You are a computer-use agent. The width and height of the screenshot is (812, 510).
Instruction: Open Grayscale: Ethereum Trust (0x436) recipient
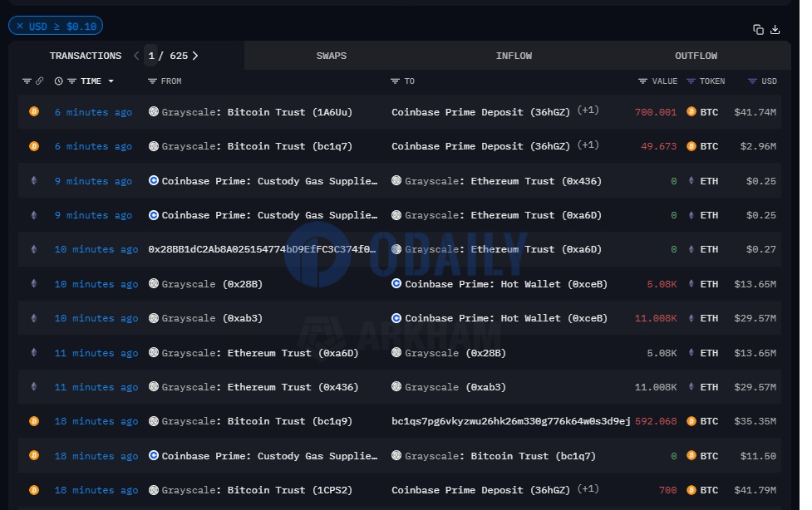coord(503,181)
